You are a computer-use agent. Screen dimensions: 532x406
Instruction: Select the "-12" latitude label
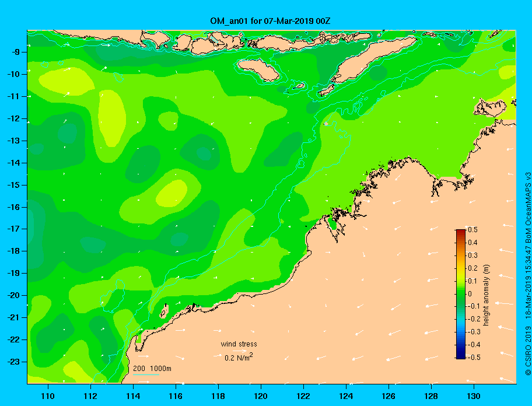pyautogui.click(x=13, y=119)
